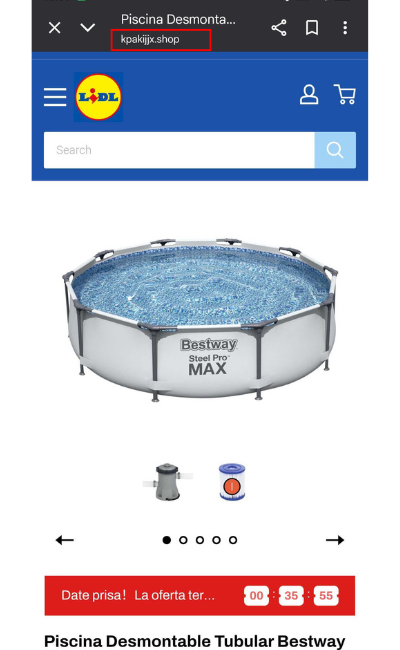The image size is (400, 650).
Task: Select the filter pump thumbnail
Action: coord(168,482)
